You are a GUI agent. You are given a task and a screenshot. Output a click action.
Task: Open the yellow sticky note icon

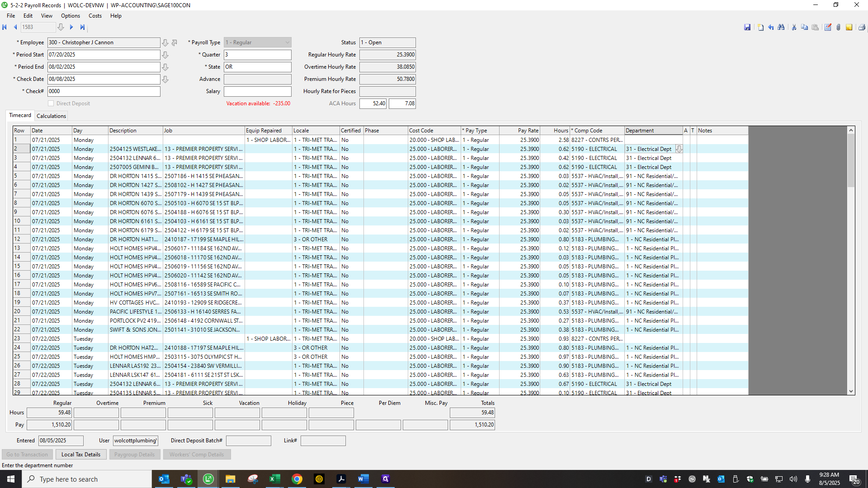click(849, 28)
